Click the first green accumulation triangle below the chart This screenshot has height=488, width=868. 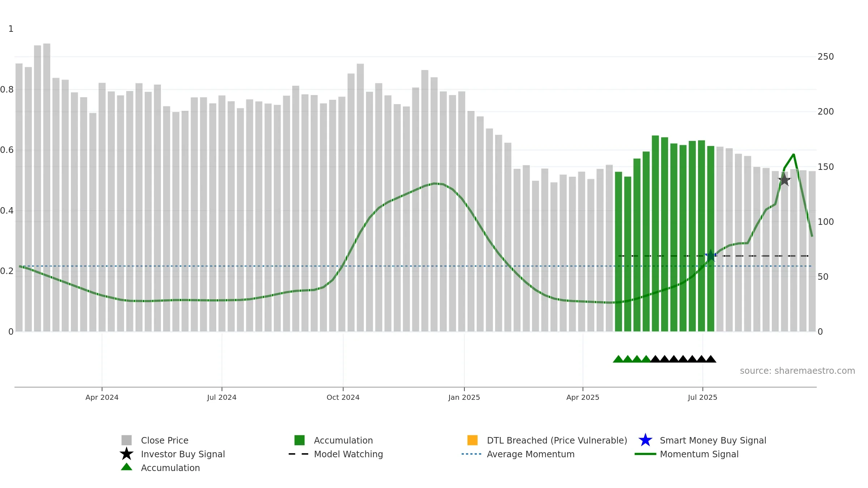(618, 359)
